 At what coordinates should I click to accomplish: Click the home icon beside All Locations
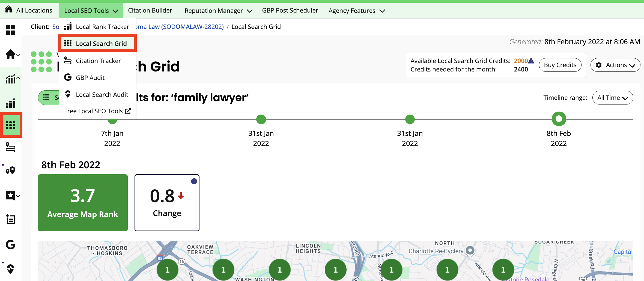(x=9, y=9)
